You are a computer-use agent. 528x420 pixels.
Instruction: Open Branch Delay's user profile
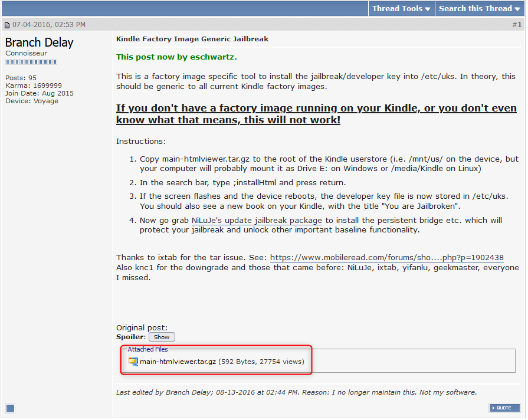[40, 42]
